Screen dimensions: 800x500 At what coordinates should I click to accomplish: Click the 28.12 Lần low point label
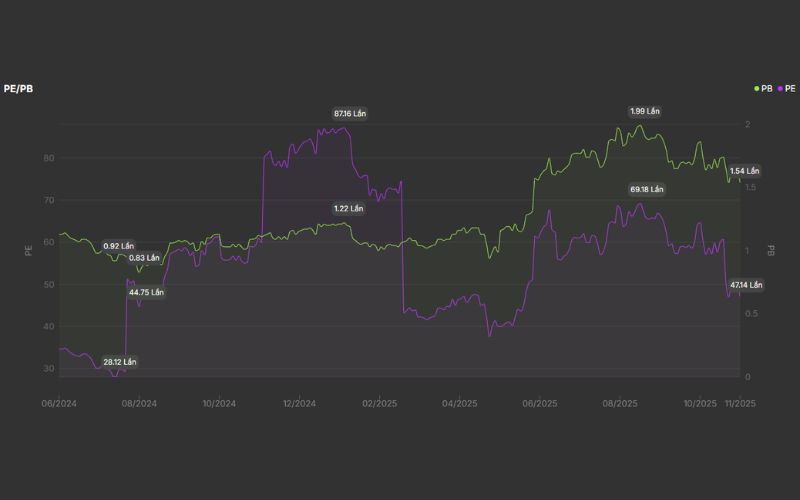pyautogui.click(x=119, y=362)
